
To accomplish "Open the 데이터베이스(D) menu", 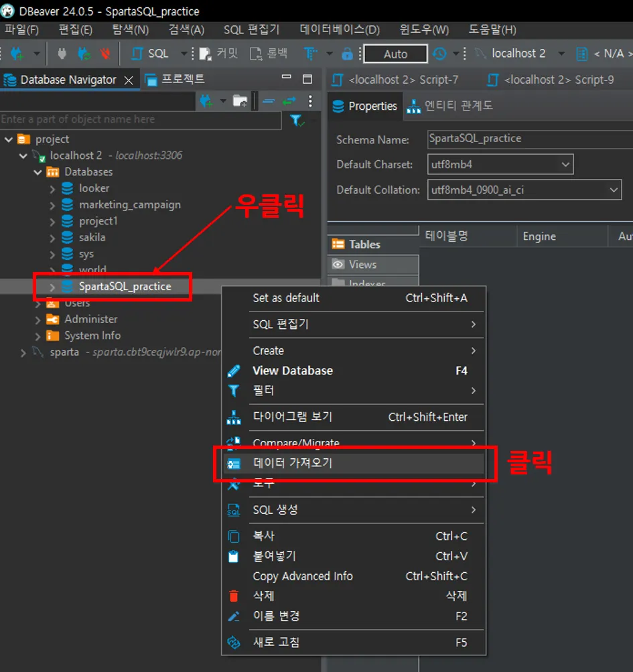I will pyautogui.click(x=340, y=30).
